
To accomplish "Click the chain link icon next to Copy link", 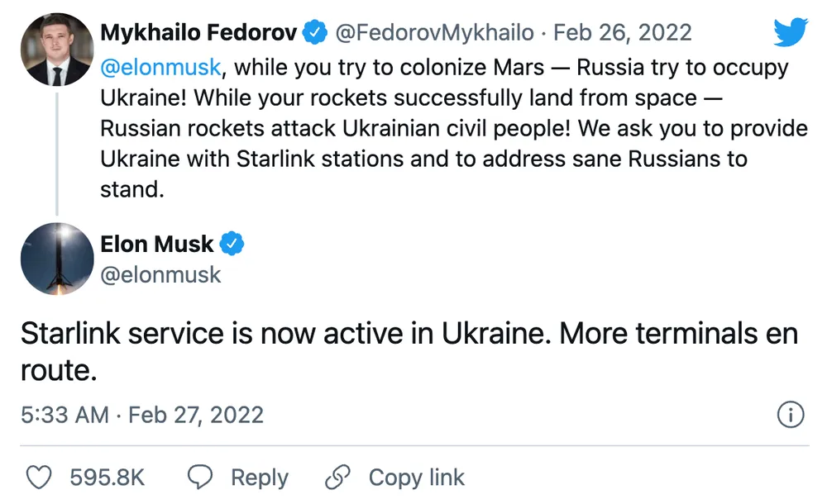I will pyautogui.click(x=336, y=477).
